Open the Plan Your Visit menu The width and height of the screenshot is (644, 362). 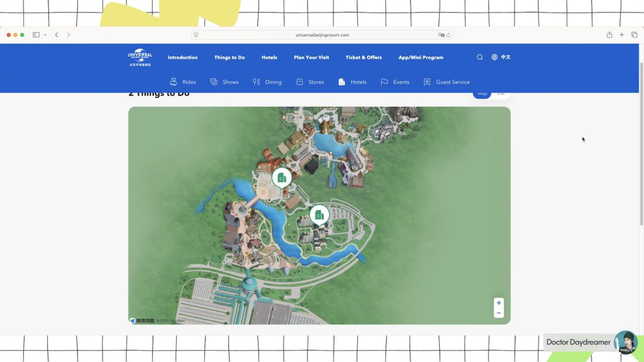(x=311, y=57)
